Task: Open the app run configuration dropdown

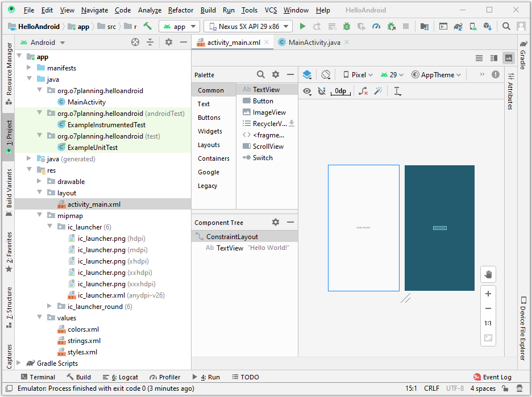Action: coord(179,27)
